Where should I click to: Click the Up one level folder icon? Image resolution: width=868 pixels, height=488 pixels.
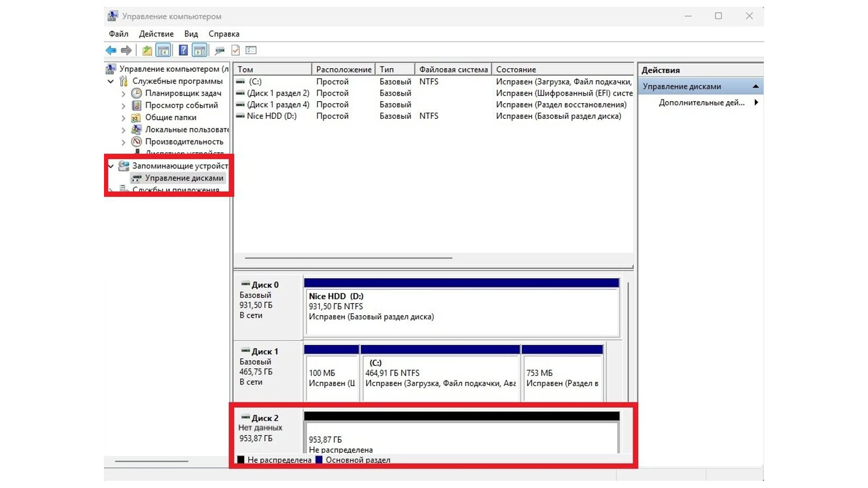coord(147,50)
